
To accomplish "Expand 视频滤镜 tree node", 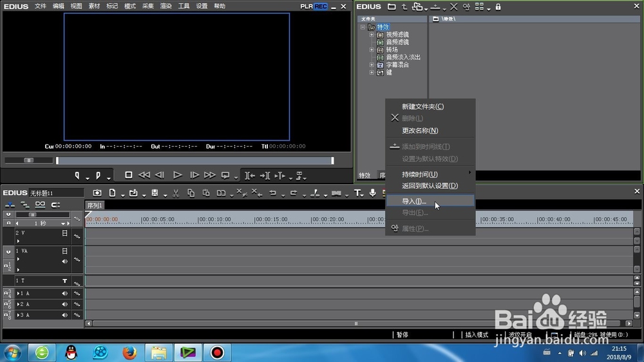I will [372, 35].
